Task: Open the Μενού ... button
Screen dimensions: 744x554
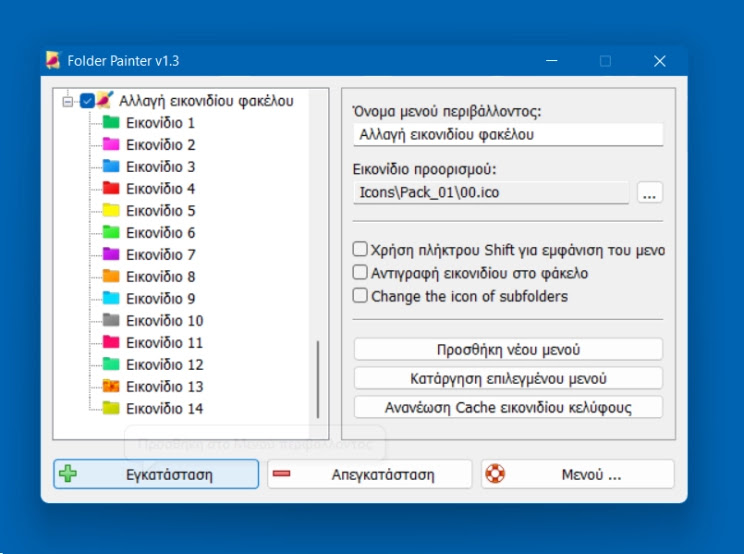Action: (577, 474)
